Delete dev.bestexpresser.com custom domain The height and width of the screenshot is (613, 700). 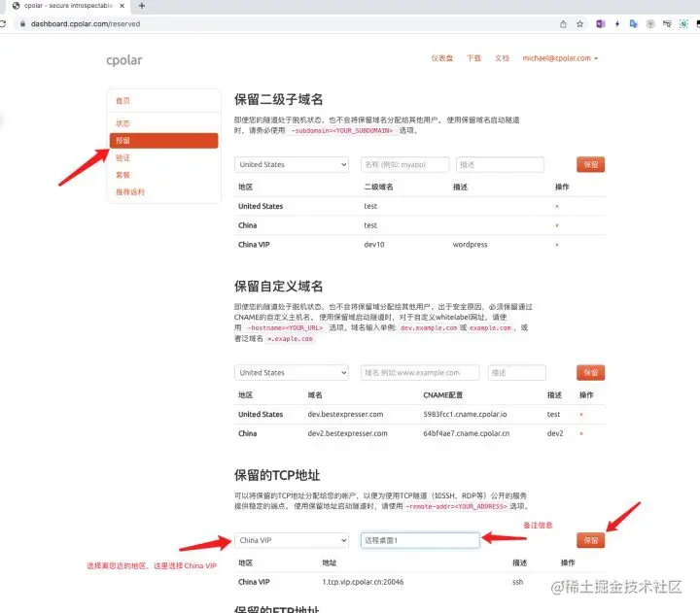581,415
